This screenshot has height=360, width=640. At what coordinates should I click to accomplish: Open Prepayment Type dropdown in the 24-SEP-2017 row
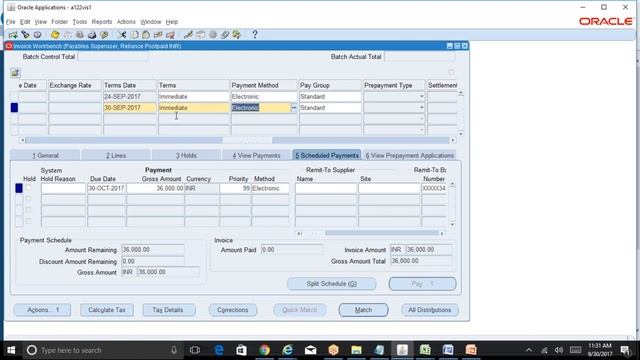(x=422, y=97)
